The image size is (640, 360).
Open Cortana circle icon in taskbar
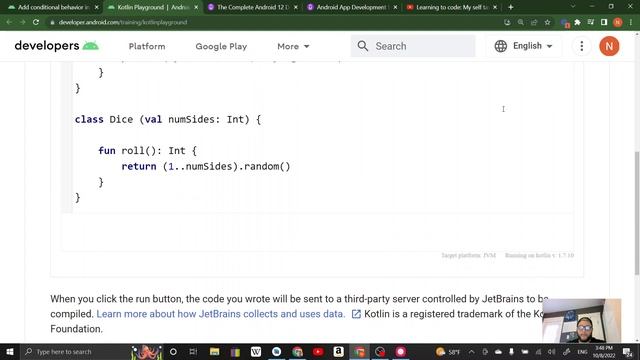point(173,351)
